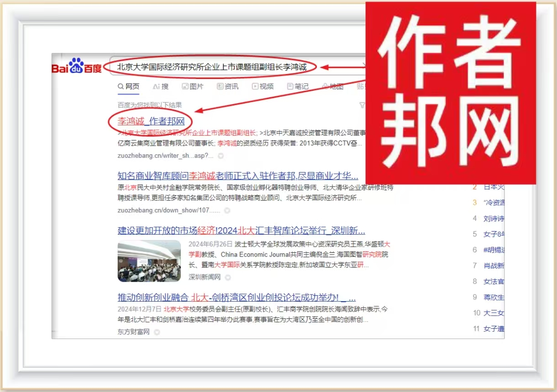
Task: Open the 李鸿诚_作者邦网 search result
Action: click(x=151, y=121)
